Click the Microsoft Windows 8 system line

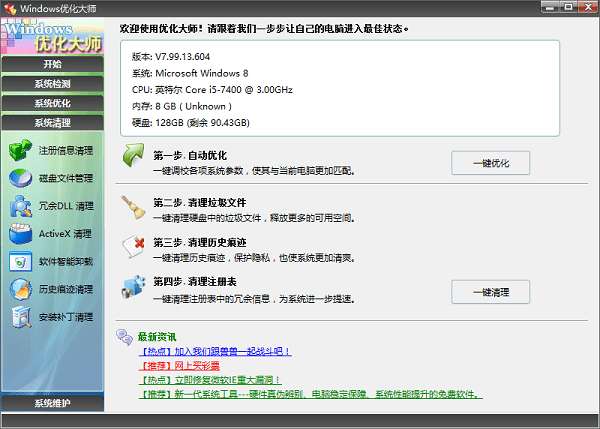[x=190, y=73]
